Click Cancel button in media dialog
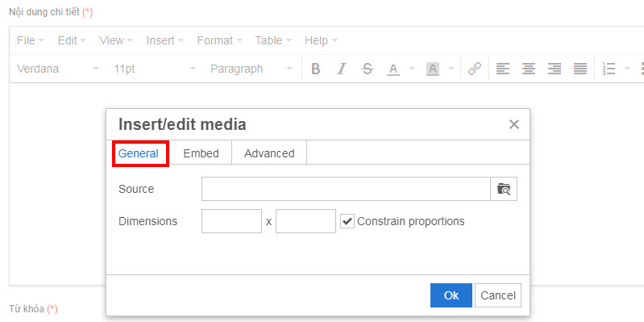Image resolution: width=644 pixels, height=322 pixels. (x=498, y=295)
